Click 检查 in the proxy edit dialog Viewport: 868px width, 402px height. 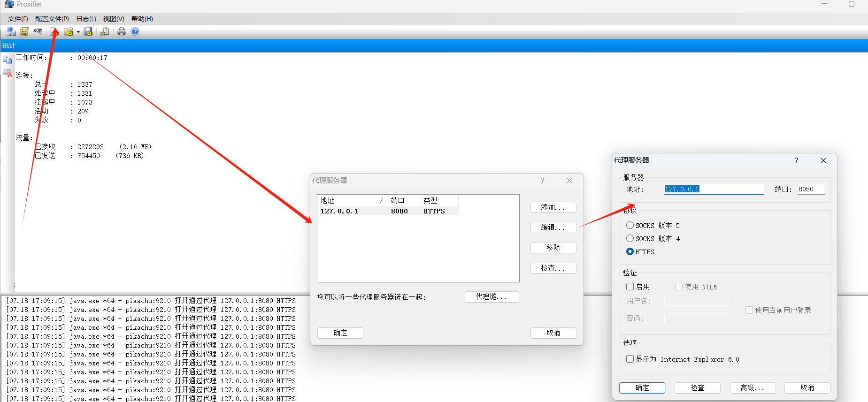coord(698,388)
